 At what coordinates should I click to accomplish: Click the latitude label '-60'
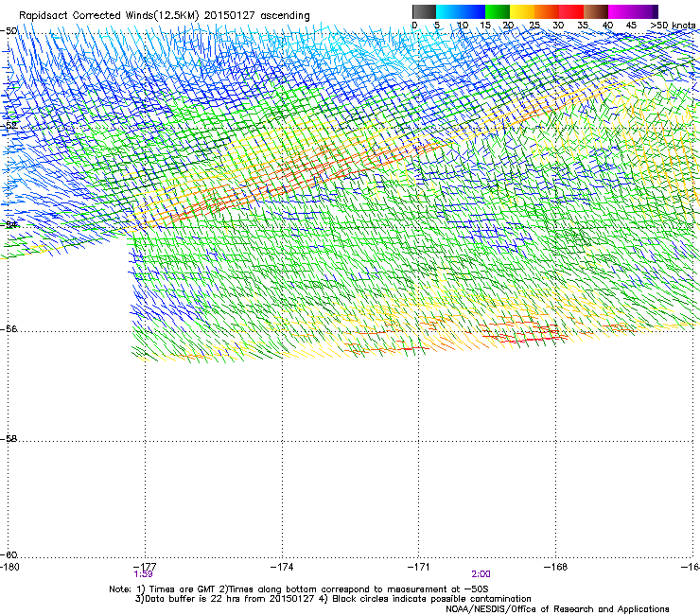[x=9, y=555]
